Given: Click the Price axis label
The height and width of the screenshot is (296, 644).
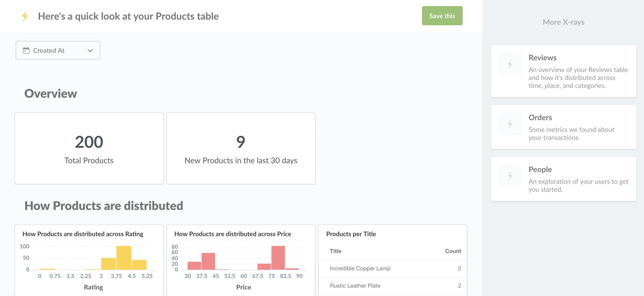Looking at the screenshot, I should point(243,287).
